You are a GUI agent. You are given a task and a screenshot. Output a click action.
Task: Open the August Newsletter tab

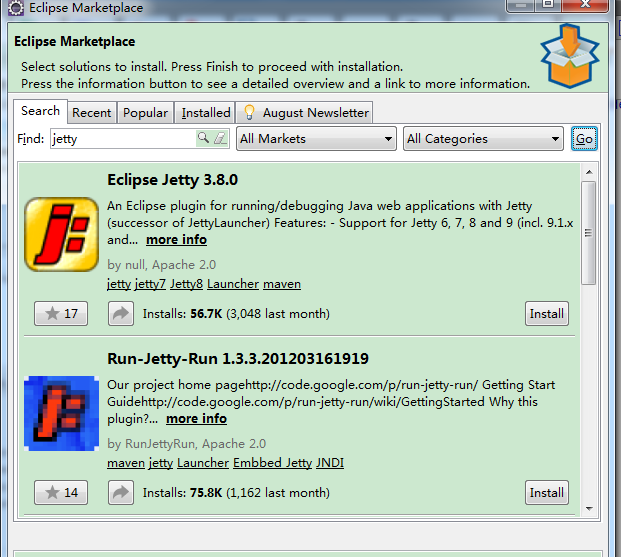[305, 113]
